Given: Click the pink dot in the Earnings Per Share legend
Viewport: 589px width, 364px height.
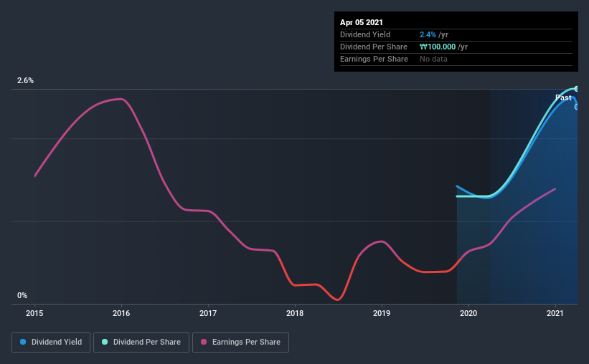Looking at the screenshot, I should [x=204, y=343].
